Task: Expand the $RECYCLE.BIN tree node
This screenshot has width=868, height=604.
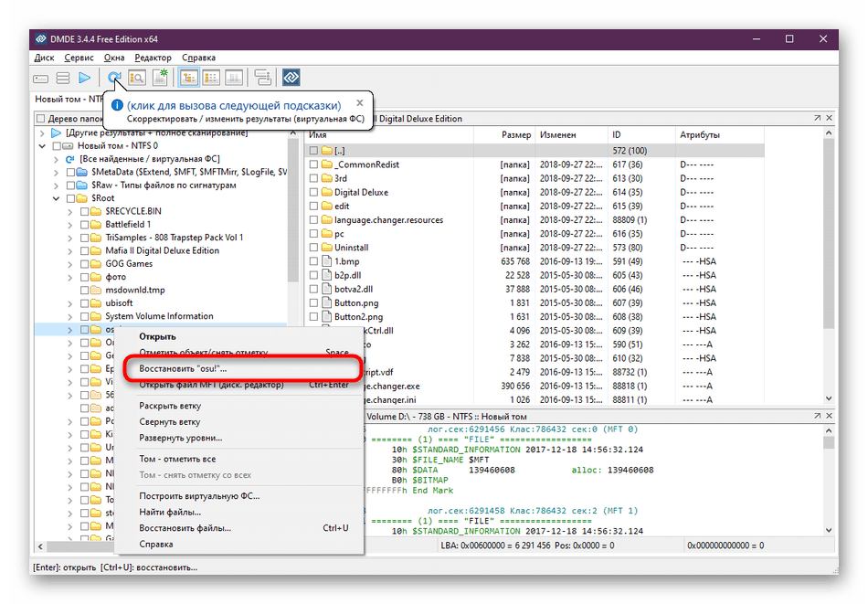Action: 70,211
